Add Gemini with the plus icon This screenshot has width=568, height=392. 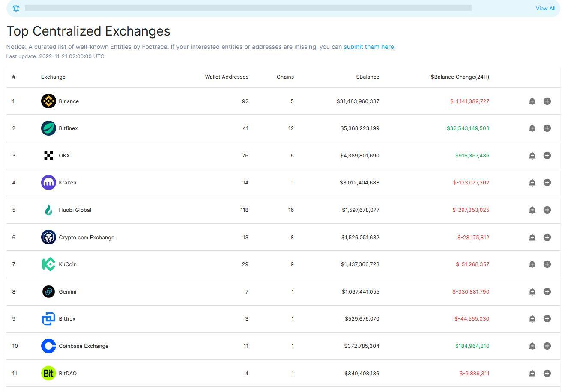tap(547, 292)
